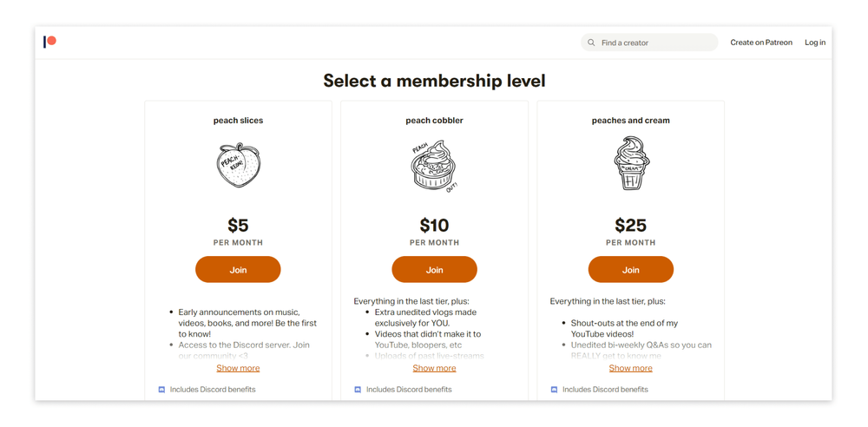Expand 'Show more' for peach slices
The height and width of the screenshot is (427, 868).
pyautogui.click(x=238, y=368)
